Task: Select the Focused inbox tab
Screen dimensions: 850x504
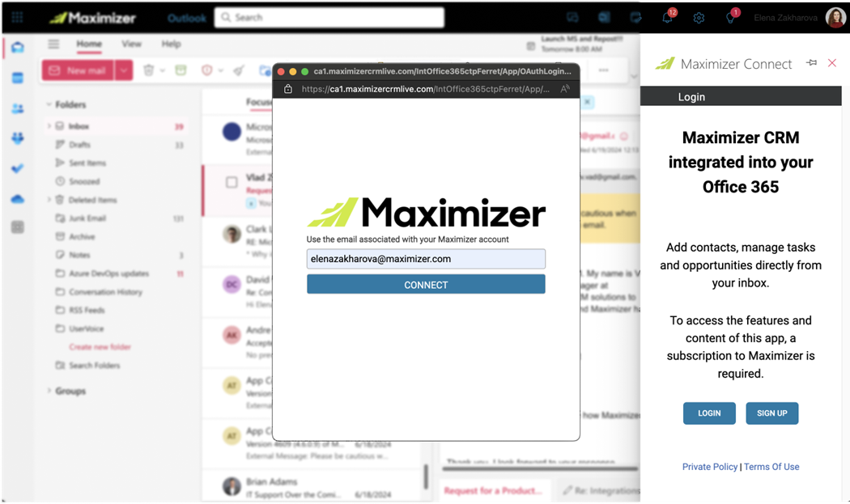Action: tap(259, 101)
